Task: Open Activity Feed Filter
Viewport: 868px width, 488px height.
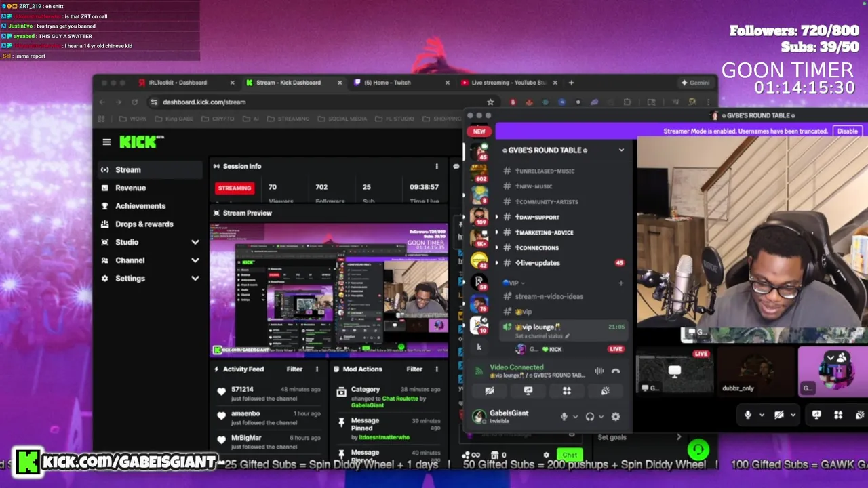Action: [294, 369]
